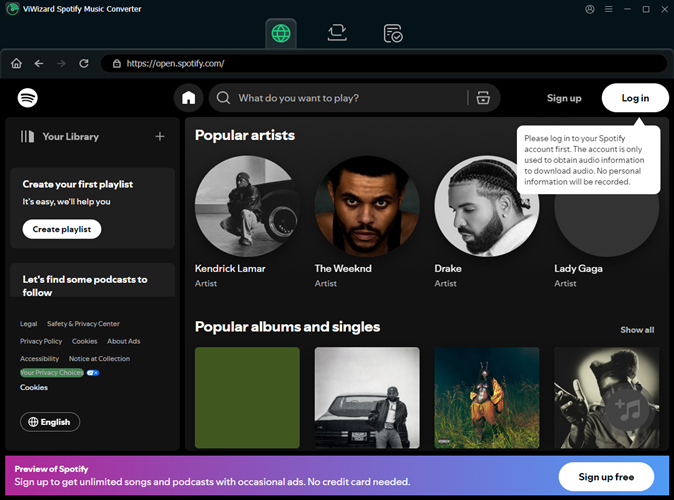Screen dimensions: 674x500
Task: Open the web browser tab with globe icon
Action: tap(281, 33)
